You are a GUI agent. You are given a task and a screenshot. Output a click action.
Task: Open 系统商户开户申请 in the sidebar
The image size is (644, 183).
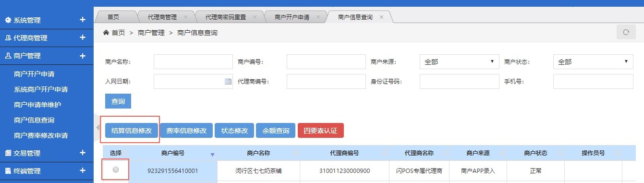(x=41, y=89)
